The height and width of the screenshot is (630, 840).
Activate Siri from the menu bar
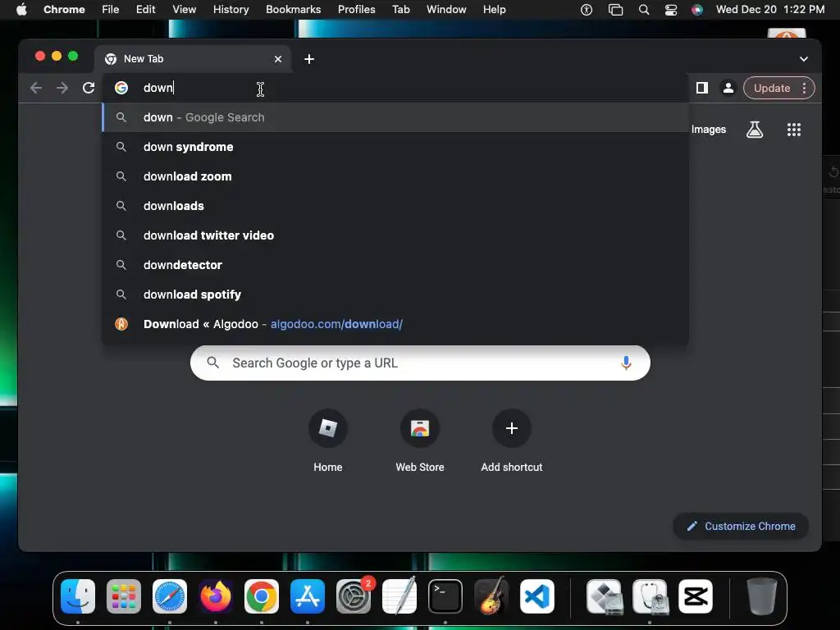pos(697,10)
